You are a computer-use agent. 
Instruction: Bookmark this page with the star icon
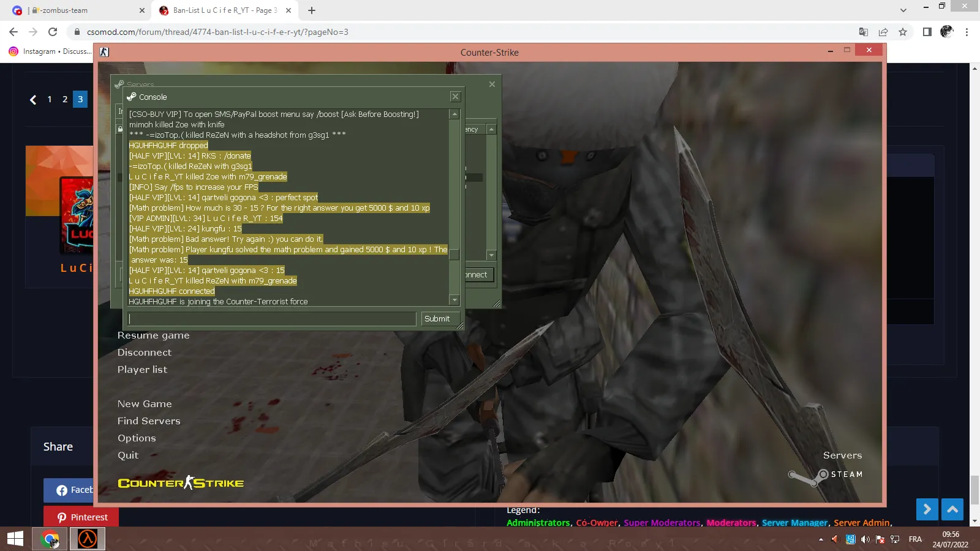point(903,32)
